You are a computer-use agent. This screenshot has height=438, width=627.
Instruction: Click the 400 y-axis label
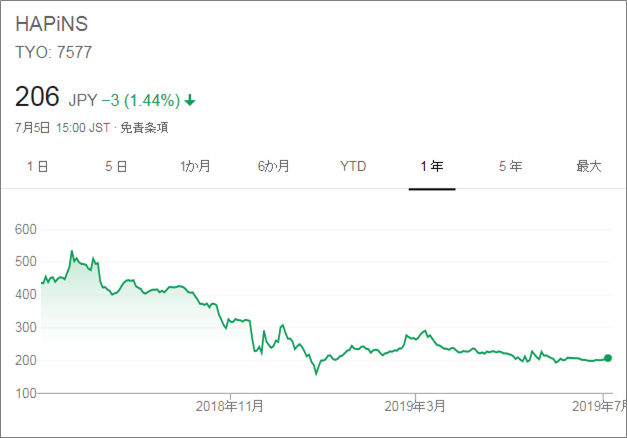point(26,294)
